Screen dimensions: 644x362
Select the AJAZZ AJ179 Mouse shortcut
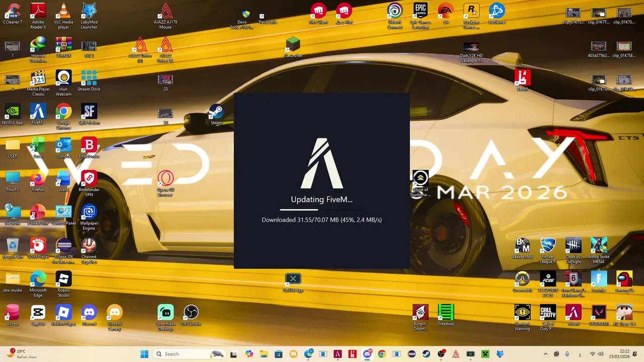(x=166, y=16)
